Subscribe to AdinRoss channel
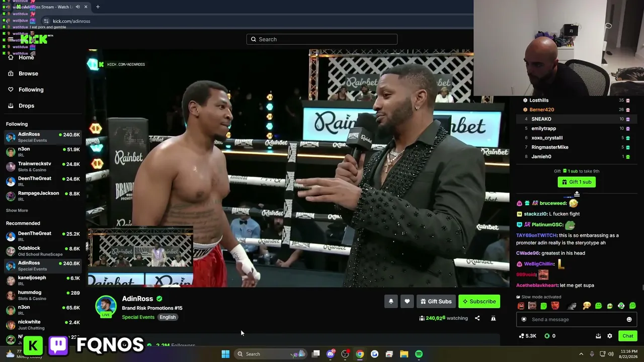 pos(479,301)
